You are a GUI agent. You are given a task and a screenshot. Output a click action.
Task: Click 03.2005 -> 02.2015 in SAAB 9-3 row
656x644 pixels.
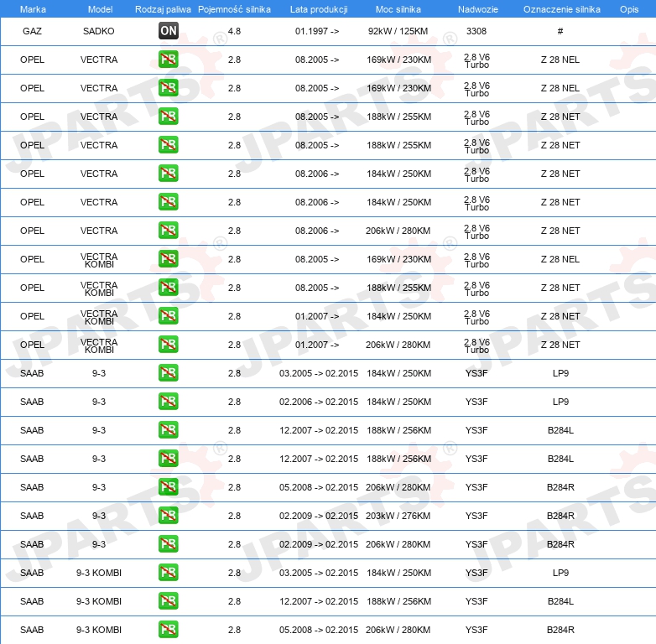pos(319,373)
